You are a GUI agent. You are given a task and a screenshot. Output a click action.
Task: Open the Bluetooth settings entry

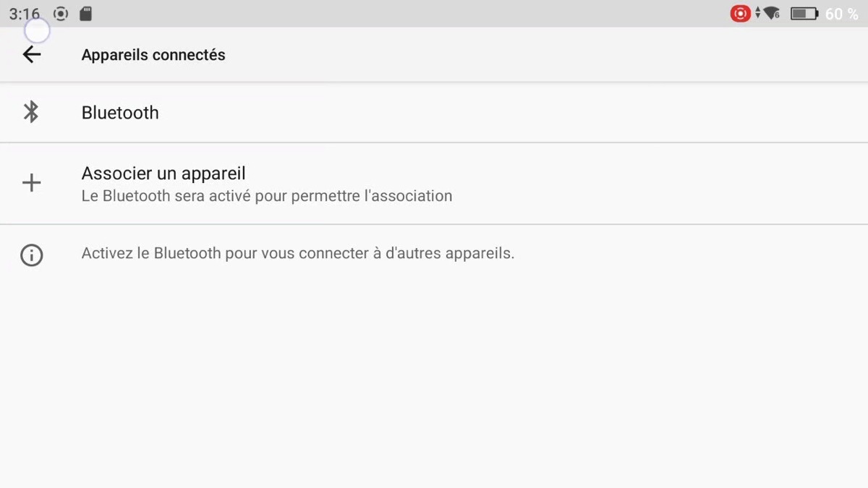tap(434, 112)
